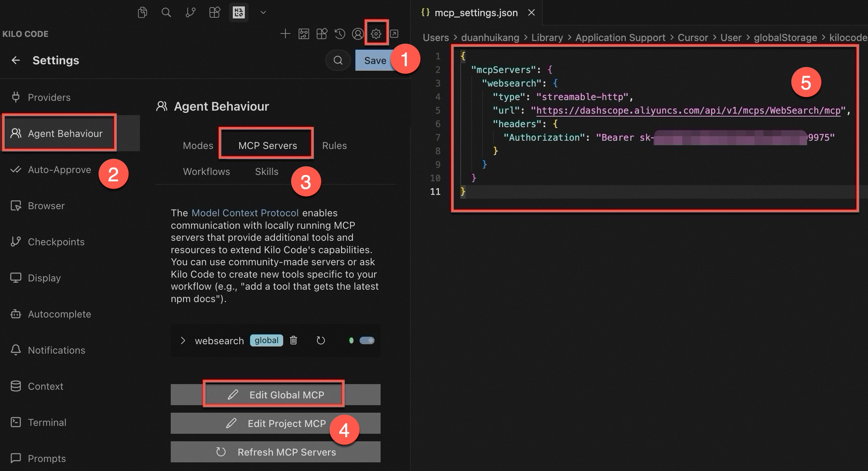The height and width of the screenshot is (471, 868).
Task: Open the profile account icon
Action: tap(358, 34)
